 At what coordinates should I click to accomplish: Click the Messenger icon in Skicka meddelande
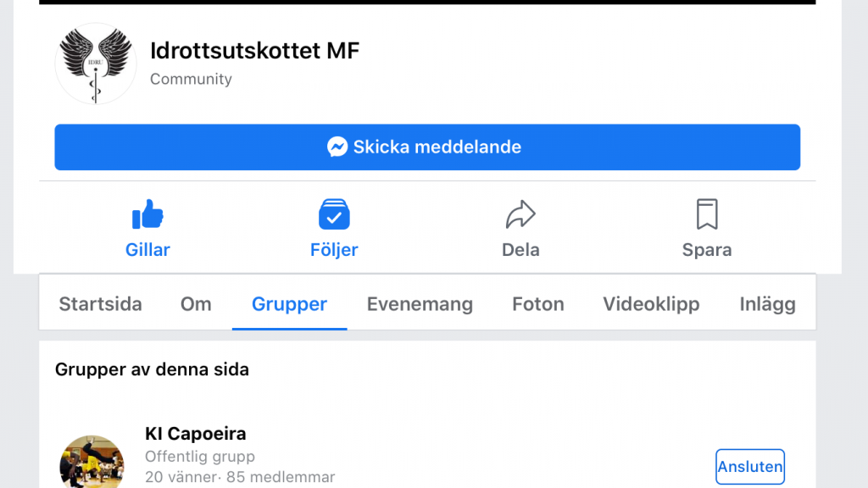(337, 147)
